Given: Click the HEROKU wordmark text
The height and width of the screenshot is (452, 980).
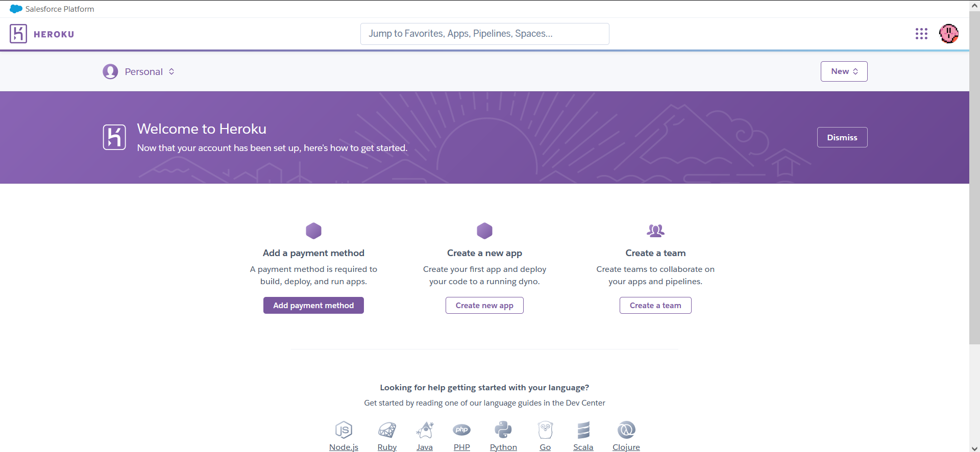Looking at the screenshot, I should point(54,34).
